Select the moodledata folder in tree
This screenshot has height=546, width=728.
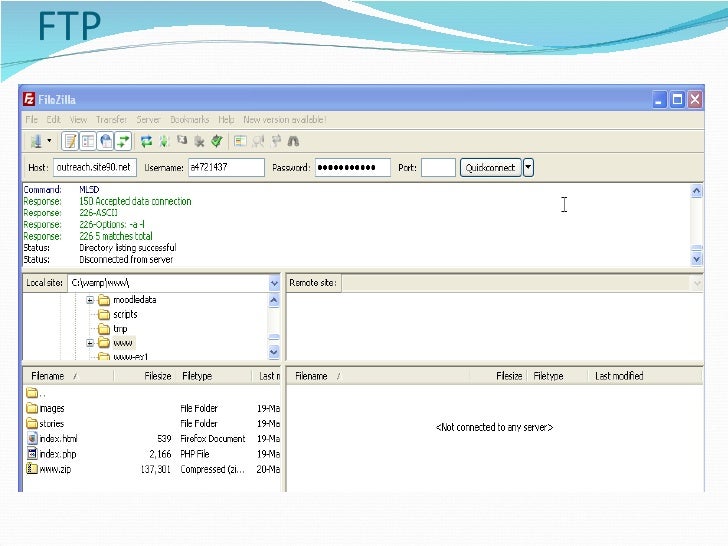[x=135, y=300]
